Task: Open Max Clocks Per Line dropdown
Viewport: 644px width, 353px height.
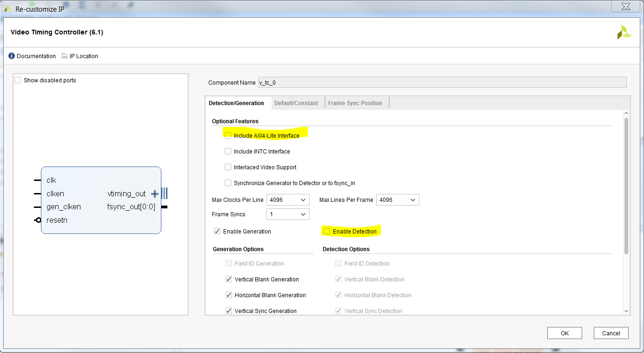Action: (288, 200)
